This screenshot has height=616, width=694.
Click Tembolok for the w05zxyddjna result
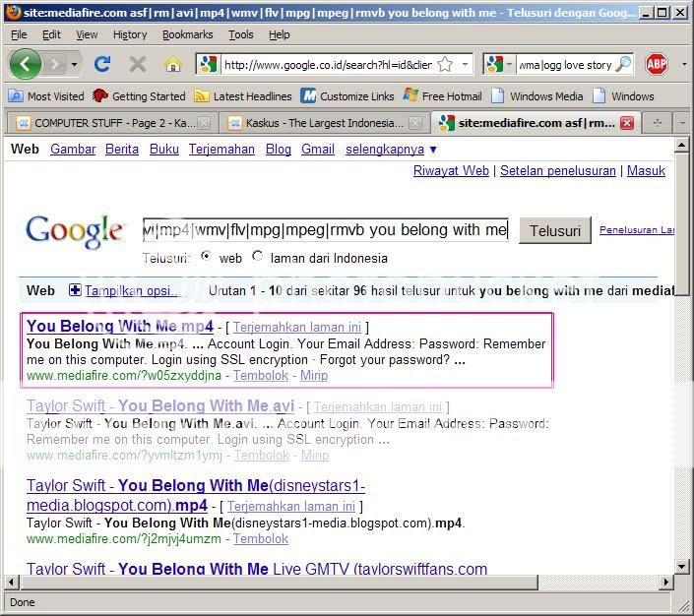click(261, 375)
